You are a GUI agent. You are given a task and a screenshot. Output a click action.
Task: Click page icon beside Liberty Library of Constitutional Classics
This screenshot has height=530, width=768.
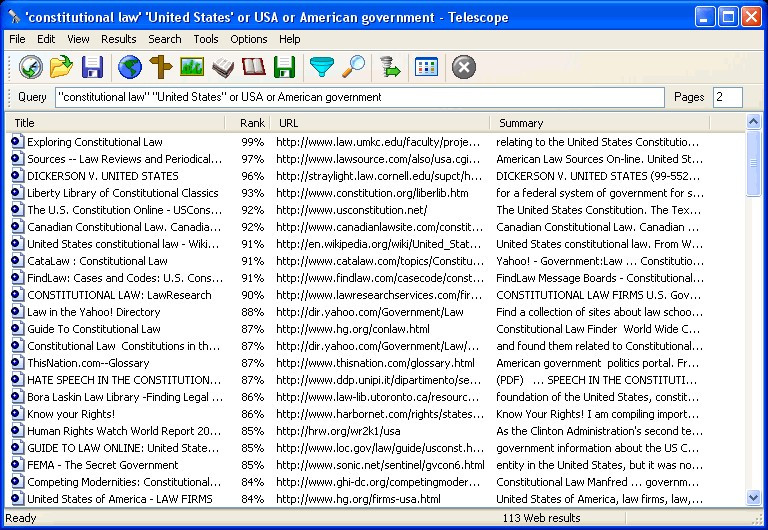pos(17,193)
